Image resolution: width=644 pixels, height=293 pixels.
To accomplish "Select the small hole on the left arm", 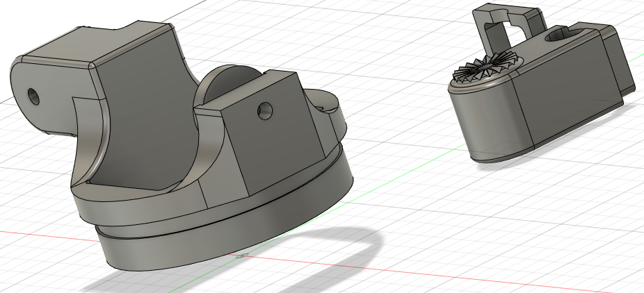I will [x=33, y=94].
